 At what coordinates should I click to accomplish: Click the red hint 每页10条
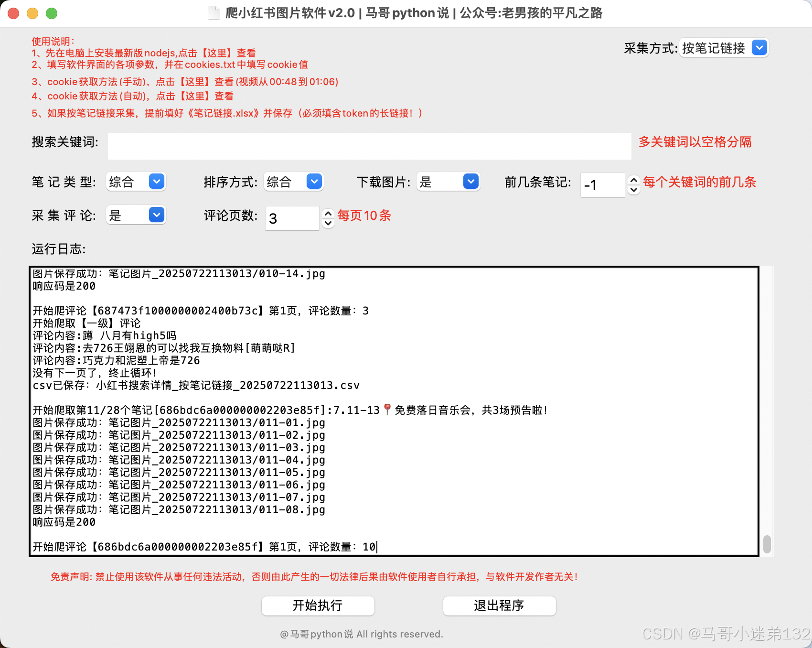364,216
